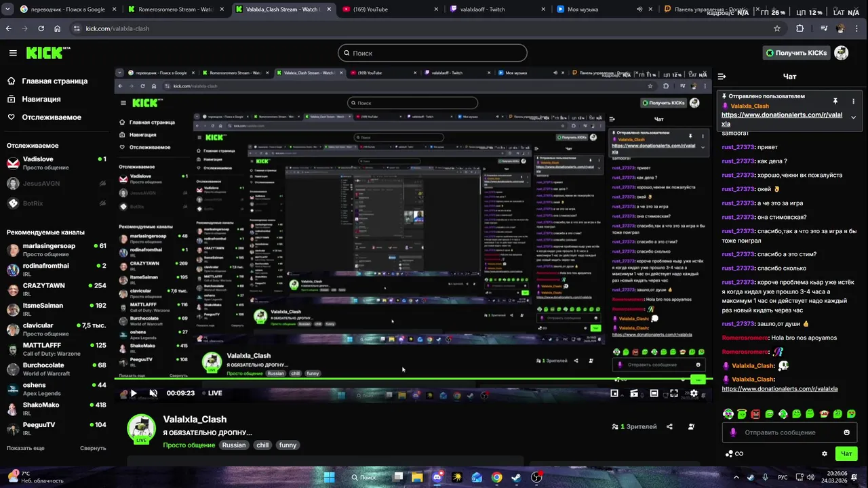The width and height of the screenshot is (868, 488).
Task: Select the emote wearing headphones first in row
Action: [728, 414]
